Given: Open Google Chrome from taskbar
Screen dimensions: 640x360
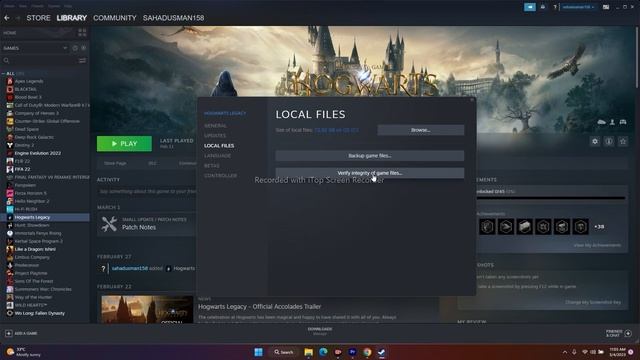Looking at the screenshot, I should pyautogui.click(x=367, y=352).
